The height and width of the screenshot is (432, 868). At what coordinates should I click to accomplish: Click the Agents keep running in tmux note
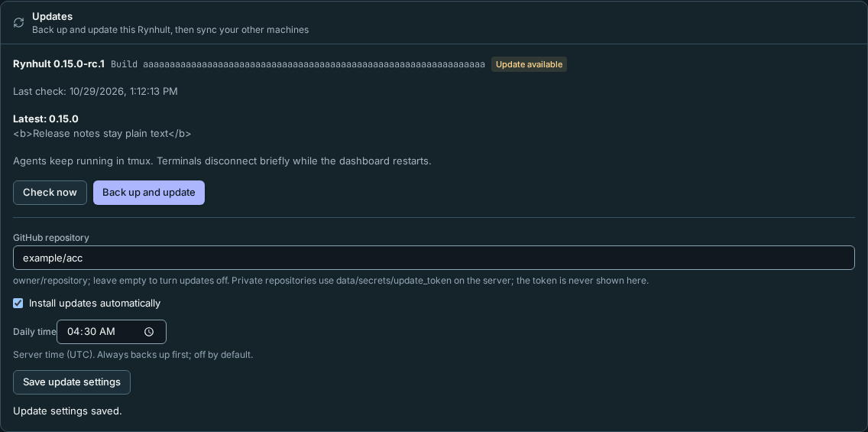(222, 161)
